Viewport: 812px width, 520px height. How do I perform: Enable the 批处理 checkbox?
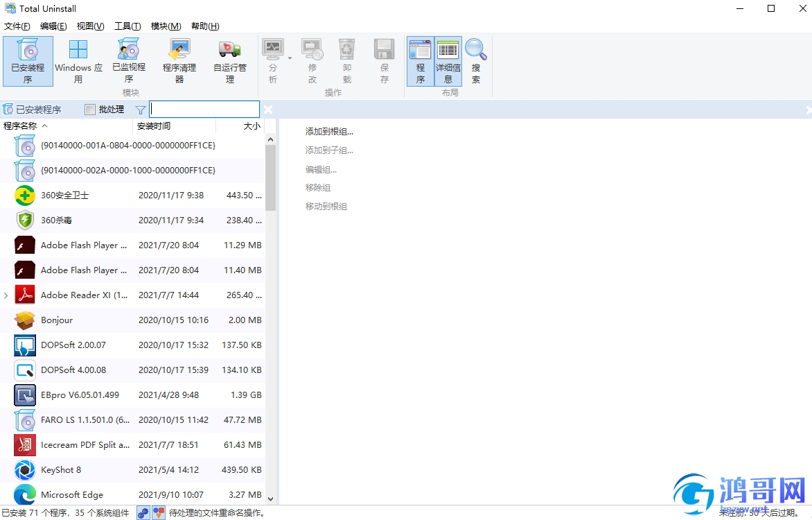pos(90,110)
